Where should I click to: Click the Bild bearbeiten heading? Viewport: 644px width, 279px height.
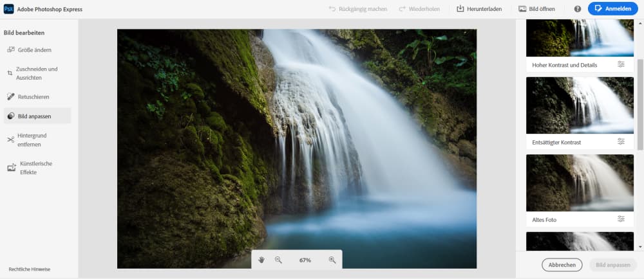click(24, 33)
